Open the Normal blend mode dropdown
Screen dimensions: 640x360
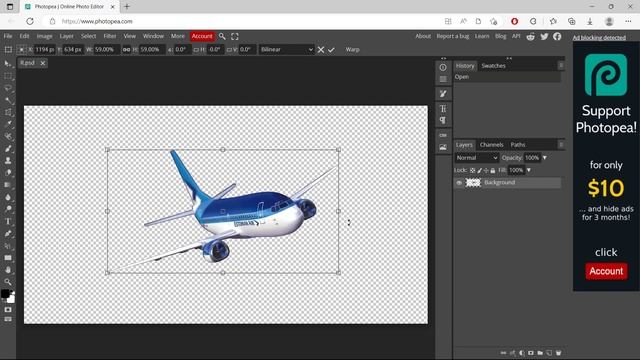coord(476,158)
